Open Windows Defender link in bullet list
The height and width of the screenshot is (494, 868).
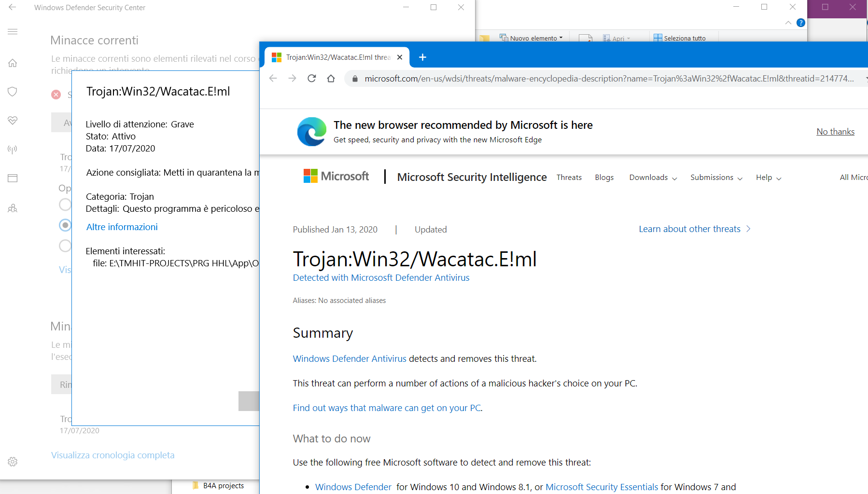click(353, 487)
